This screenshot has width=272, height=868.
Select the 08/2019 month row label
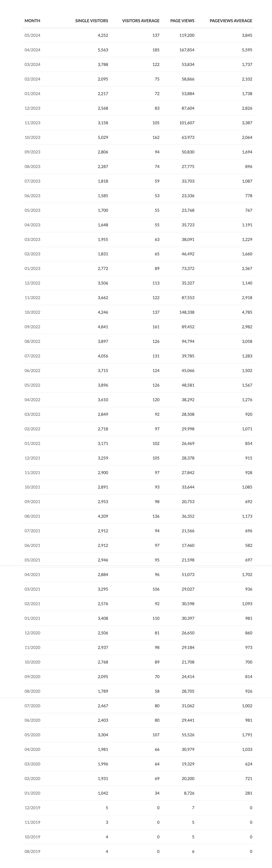(32, 851)
